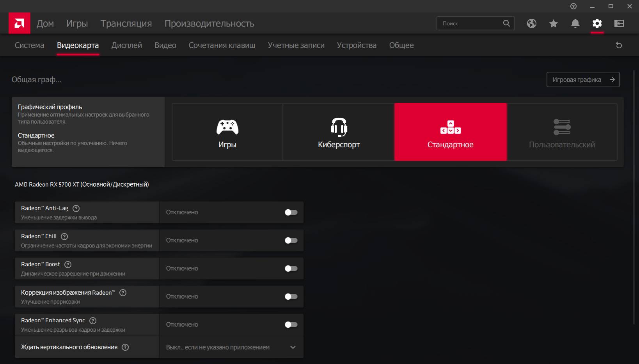Switch to the Видеокарта subtab

pyautogui.click(x=78, y=45)
